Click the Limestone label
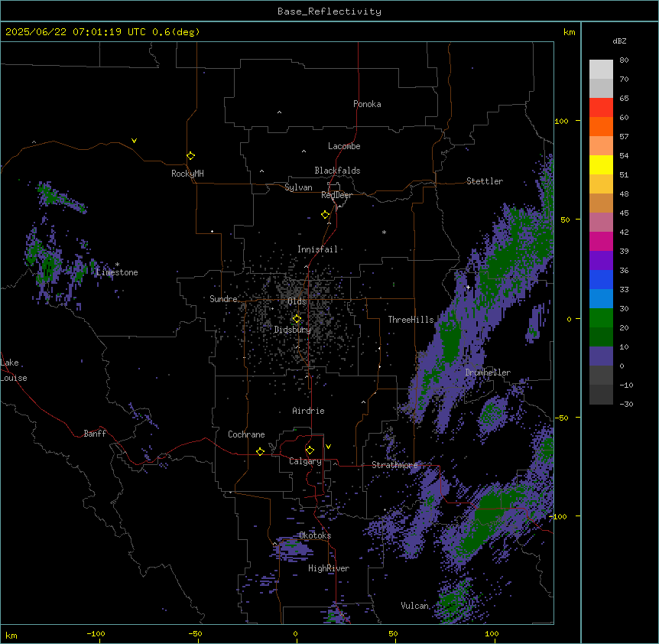The width and height of the screenshot is (659, 644). point(117,272)
